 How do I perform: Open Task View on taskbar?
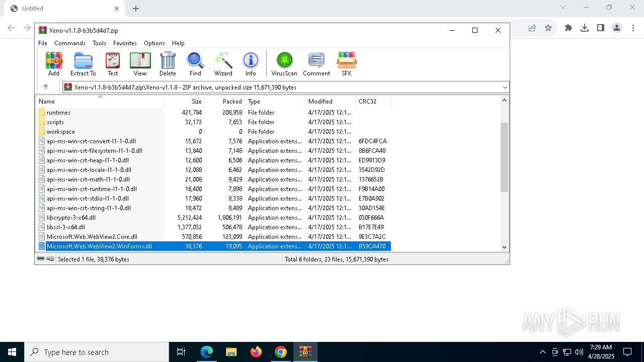click(181, 352)
